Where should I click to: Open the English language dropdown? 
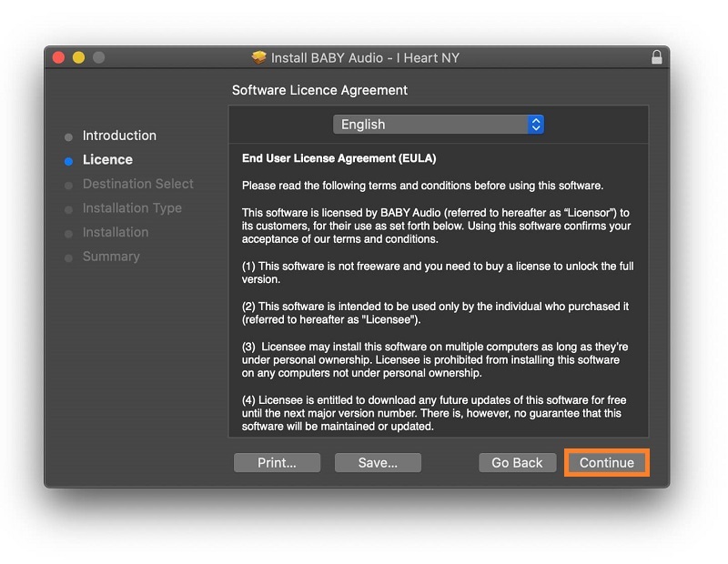coord(439,125)
